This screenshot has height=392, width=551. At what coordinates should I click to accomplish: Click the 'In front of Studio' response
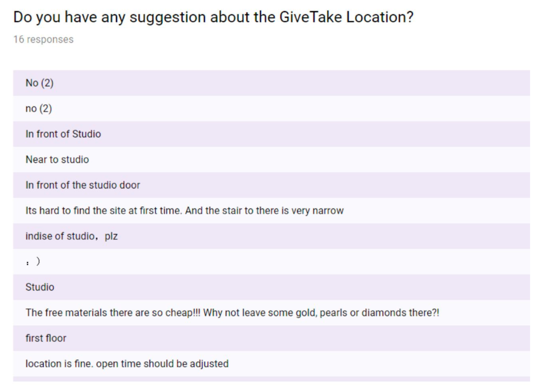(272, 134)
